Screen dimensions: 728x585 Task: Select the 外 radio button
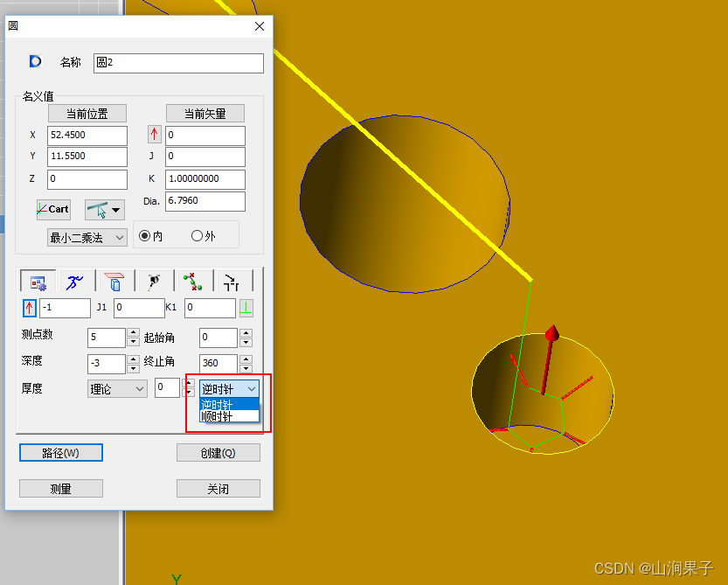click(x=198, y=236)
